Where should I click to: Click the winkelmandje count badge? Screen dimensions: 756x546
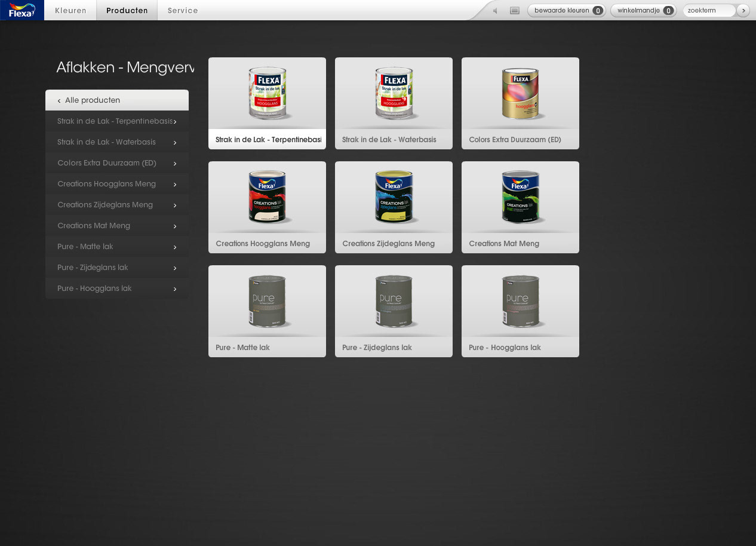[x=668, y=11]
